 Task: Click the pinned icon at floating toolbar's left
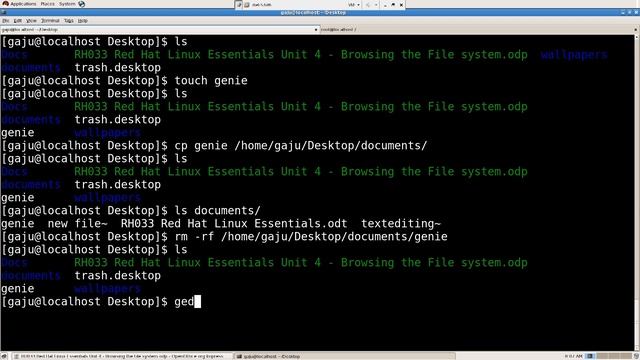239,5
